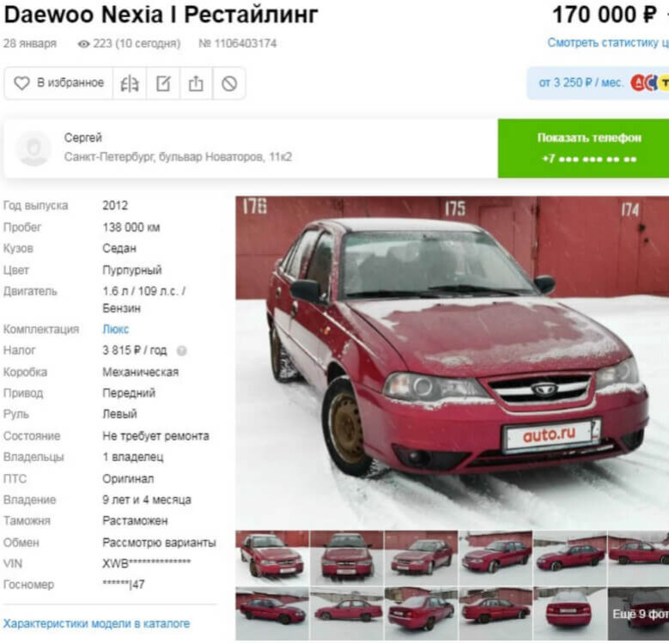The image size is (669, 644).
Task: Open the main car photo
Action: point(453,361)
